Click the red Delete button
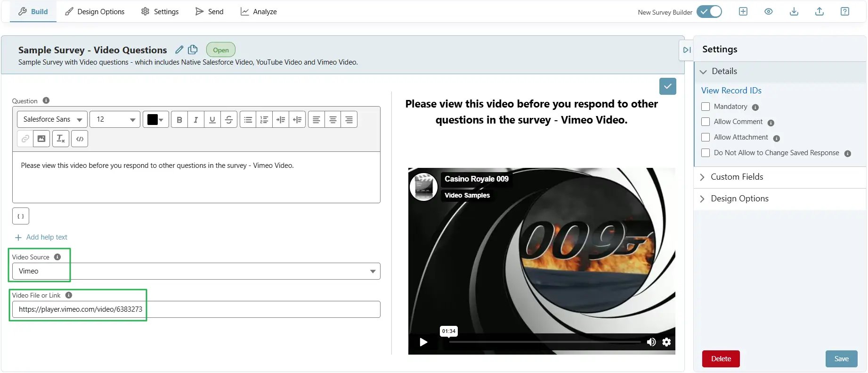Image resolution: width=868 pixels, height=373 pixels. (x=721, y=359)
